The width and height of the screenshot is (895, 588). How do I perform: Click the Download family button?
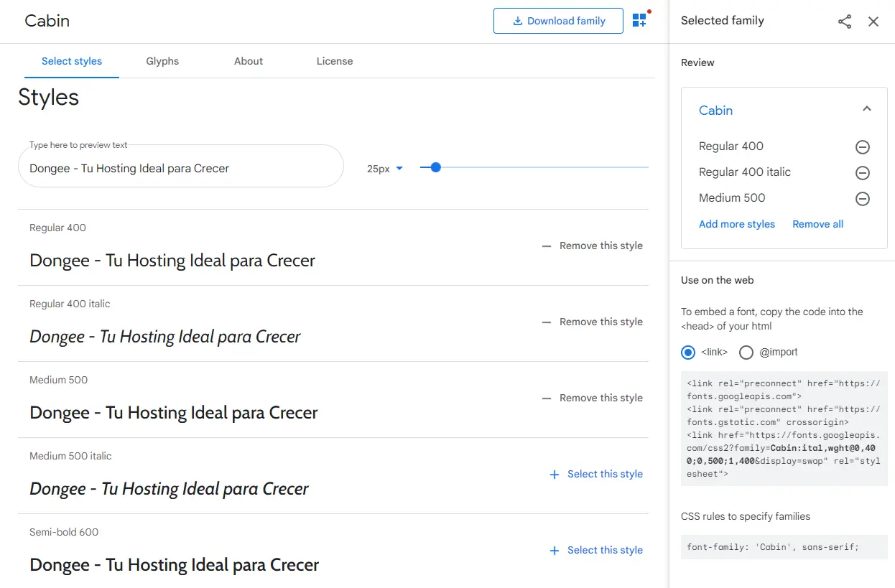pyautogui.click(x=558, y=21)
